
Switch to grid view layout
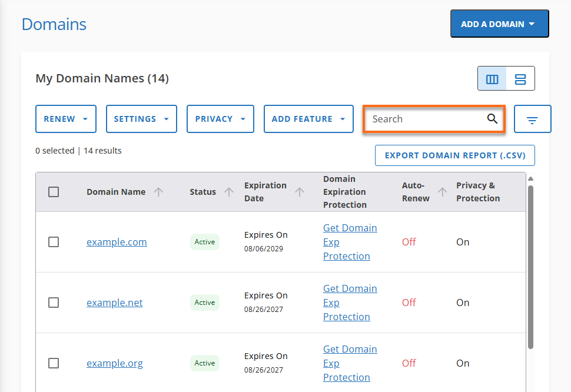click(492, 78)
